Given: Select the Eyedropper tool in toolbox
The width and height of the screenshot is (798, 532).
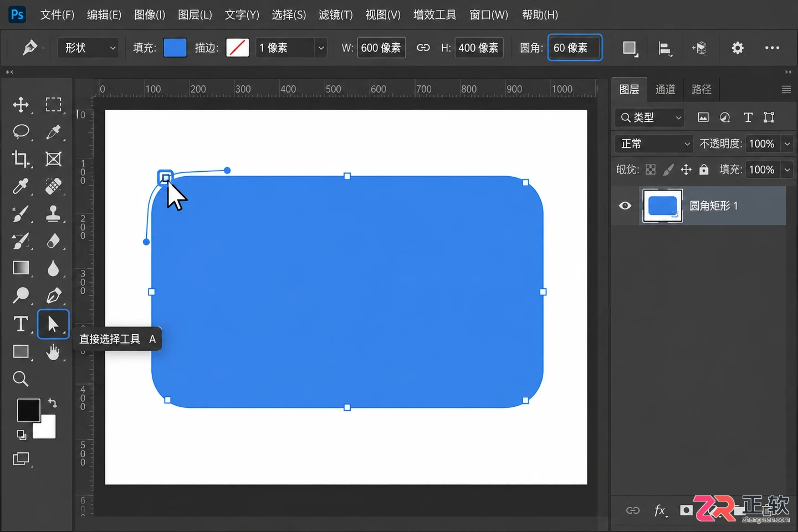Looking at the screenshot, I should click(21, 186).
